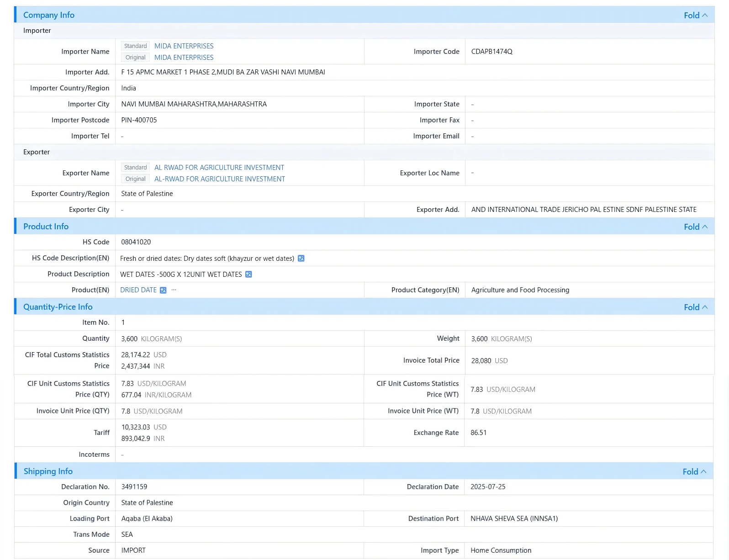This screenshot has height=560, width=729.
Task: Click the declaration number 3491159
Action: [134, 487]
